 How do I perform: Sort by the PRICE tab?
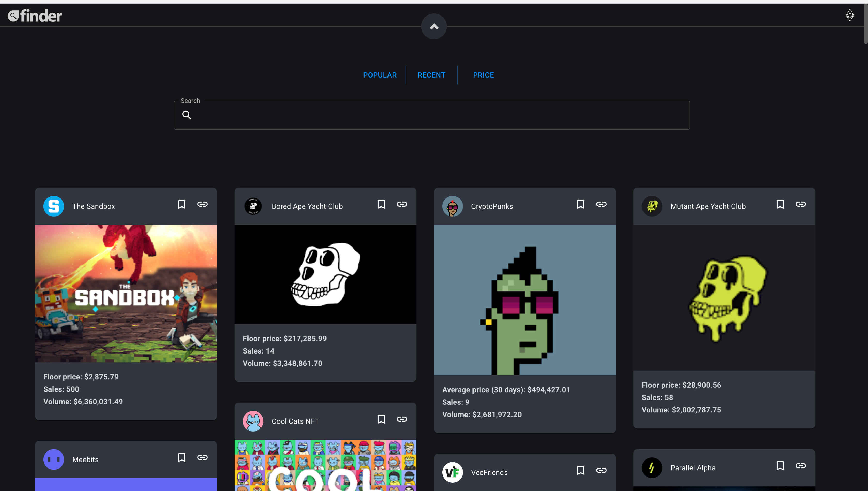click(483, 75)
